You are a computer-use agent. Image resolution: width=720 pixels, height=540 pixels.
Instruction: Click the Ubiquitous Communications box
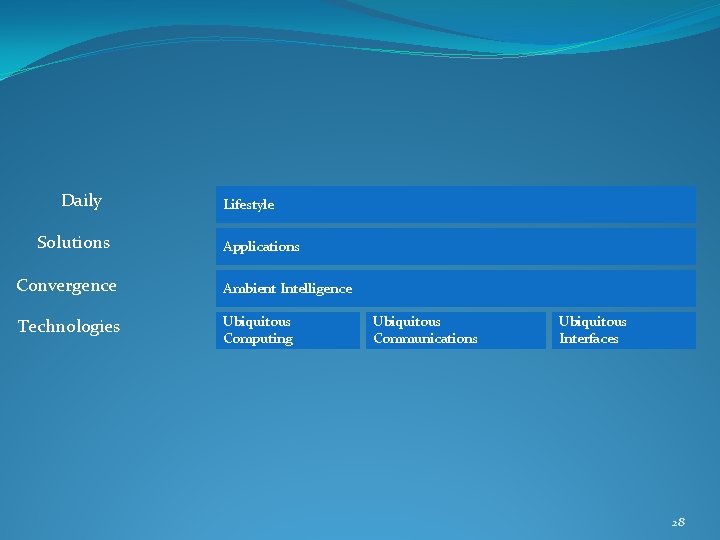point(456,331)
